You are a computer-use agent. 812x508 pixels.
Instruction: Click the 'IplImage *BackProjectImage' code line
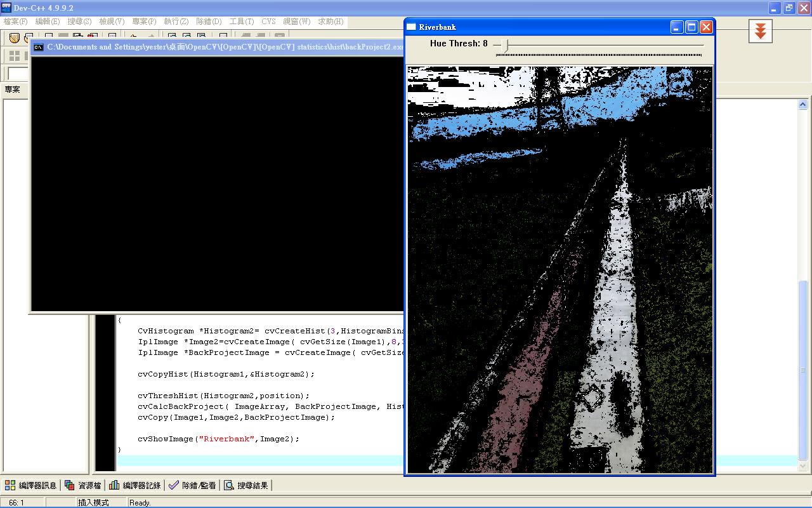click(x=271, y=352)
